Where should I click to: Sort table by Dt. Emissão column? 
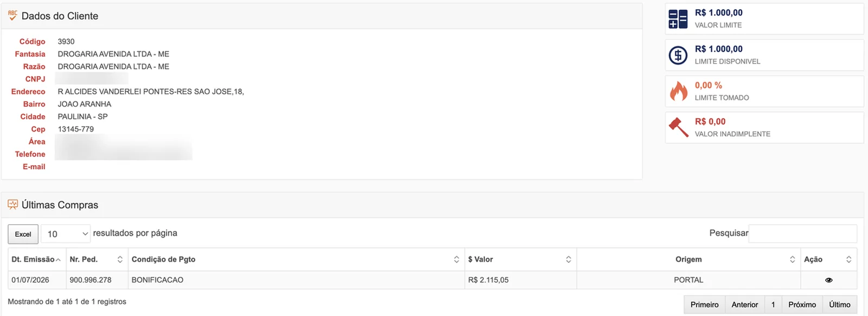point(37,260)
